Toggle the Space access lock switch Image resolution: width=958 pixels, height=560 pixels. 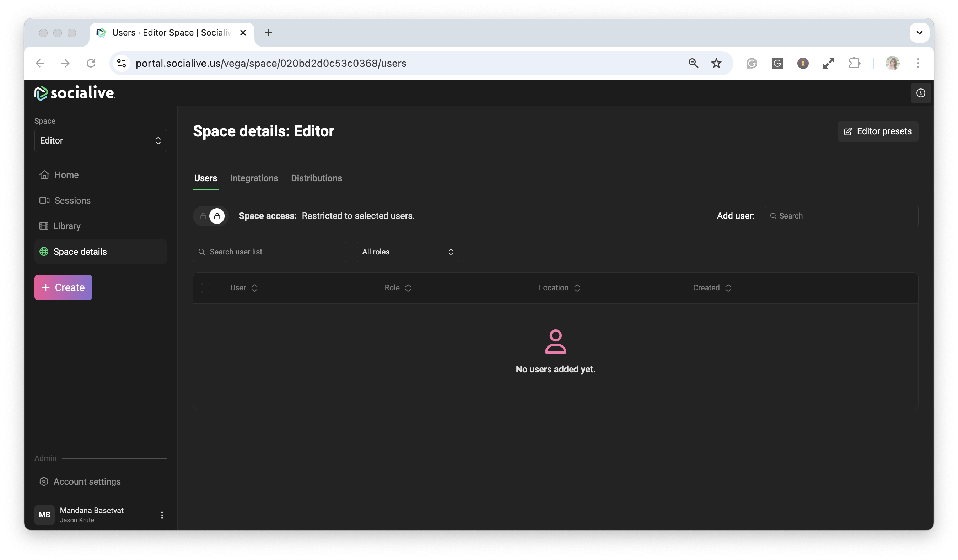pos(210,216)
